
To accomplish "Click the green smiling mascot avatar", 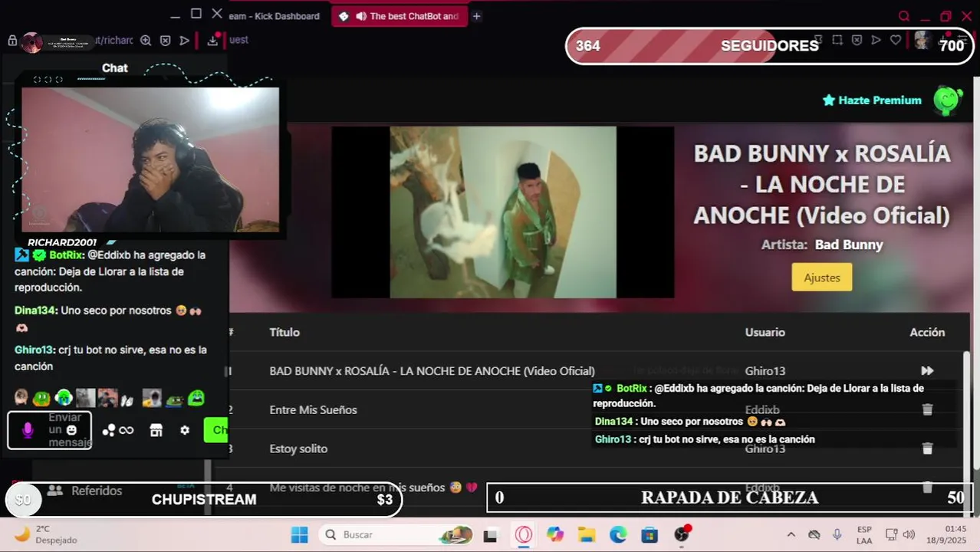I will click(948, 100).
